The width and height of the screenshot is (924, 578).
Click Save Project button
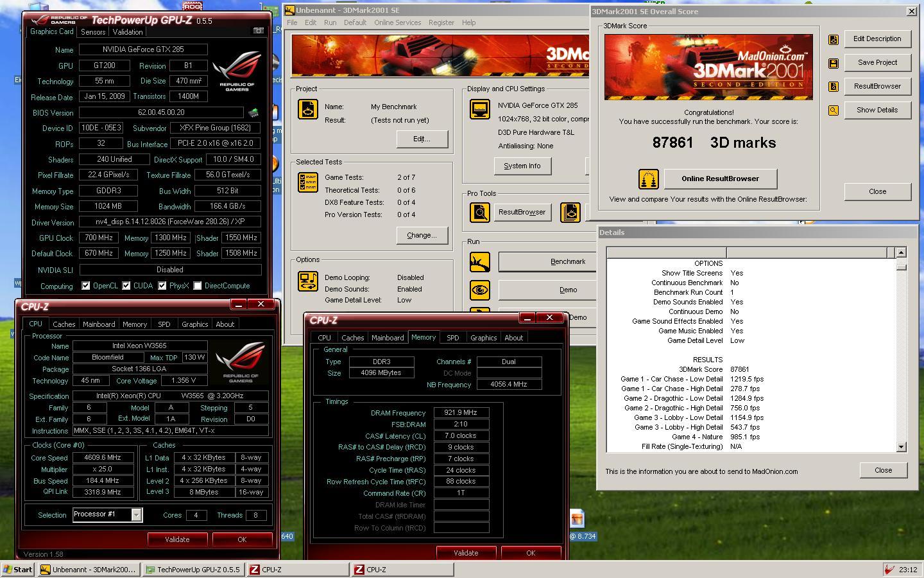[x=877, y=62]
